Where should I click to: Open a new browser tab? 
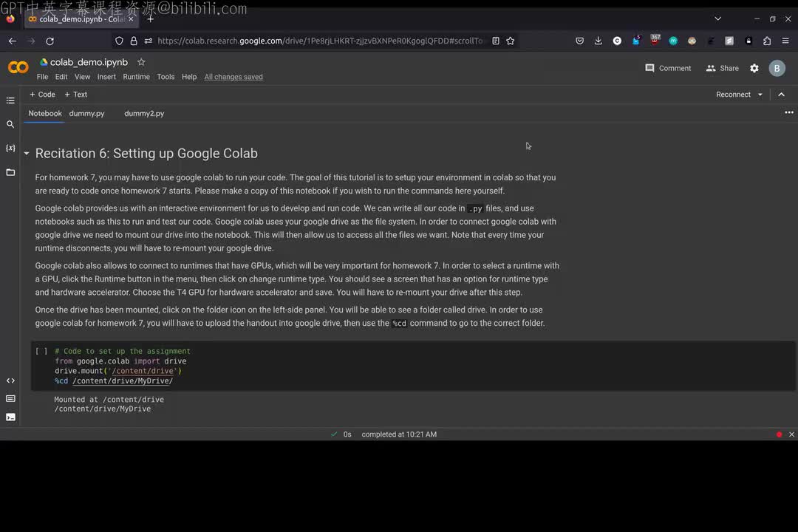click(150, 18)
